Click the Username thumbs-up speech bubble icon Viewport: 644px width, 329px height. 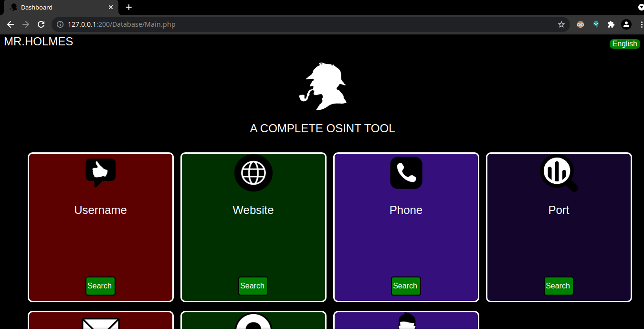101,172
